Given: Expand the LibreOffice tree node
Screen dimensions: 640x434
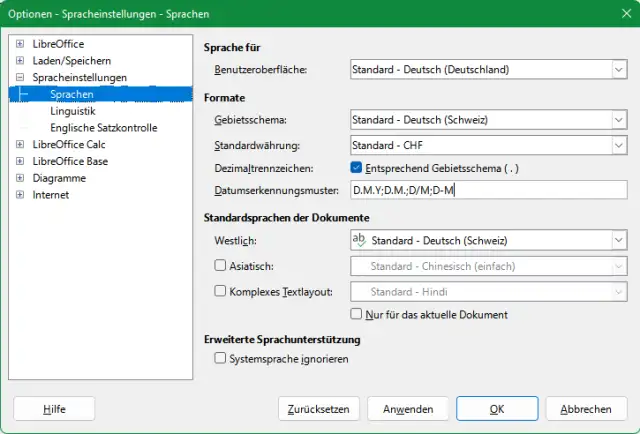Looking at the screenshot, I should pos(20,44).
